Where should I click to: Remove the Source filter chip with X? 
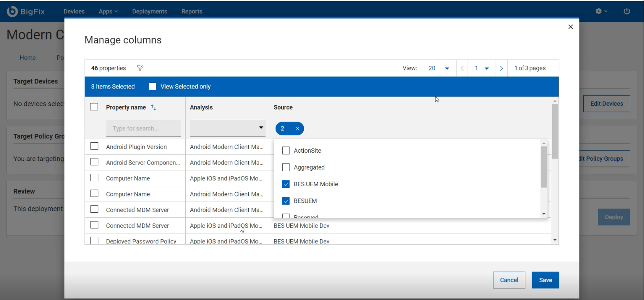298,129
